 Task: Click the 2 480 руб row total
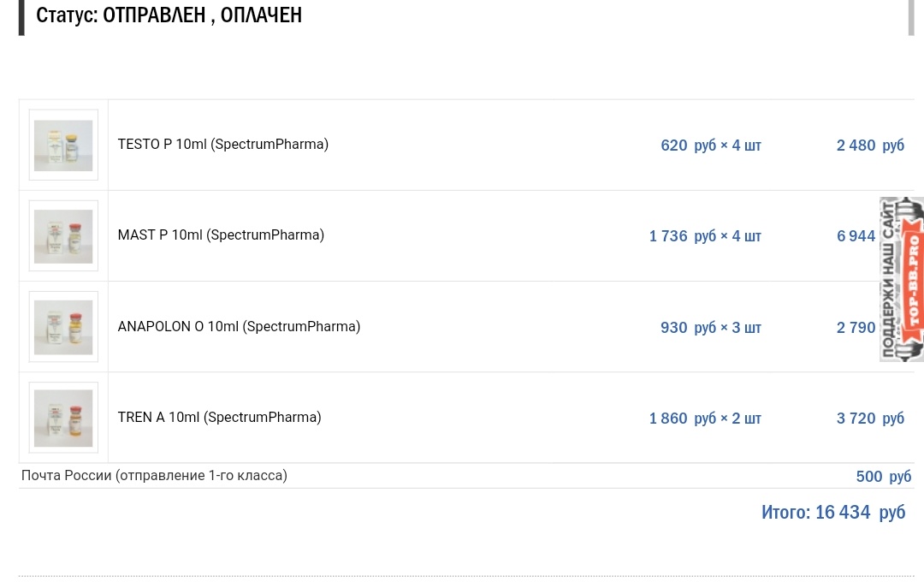pyautogui.click(x=870, y=145)
